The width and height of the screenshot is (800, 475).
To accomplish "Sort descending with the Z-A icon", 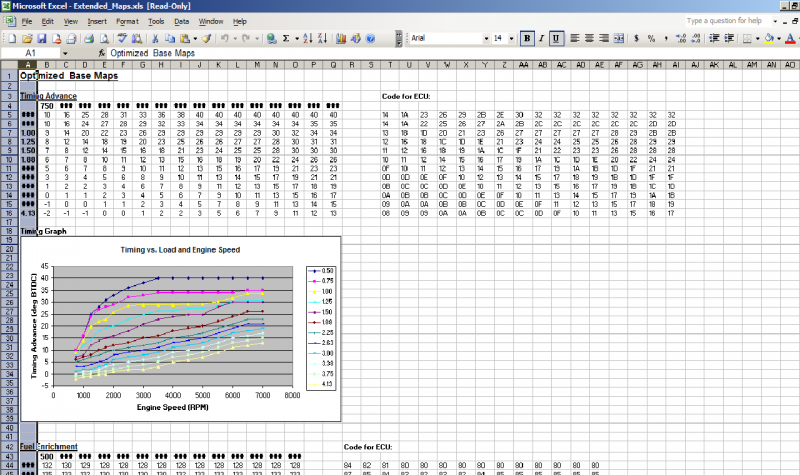I will [322, 38].
